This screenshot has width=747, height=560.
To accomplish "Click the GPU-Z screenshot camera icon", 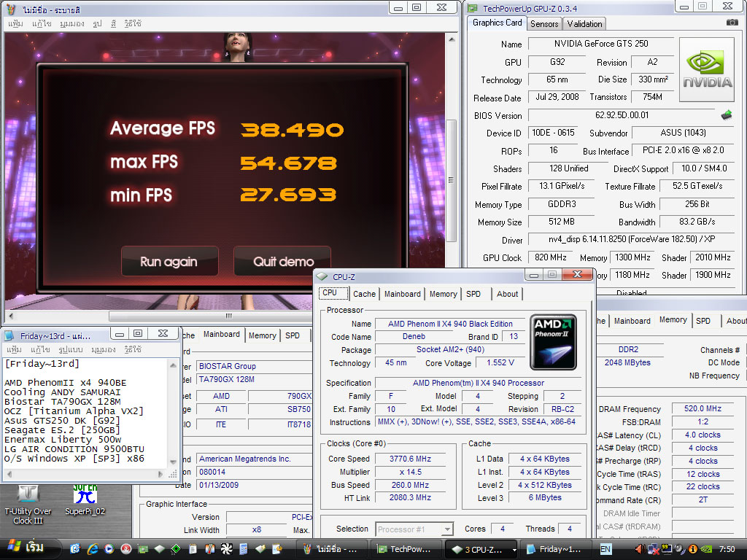I will 732,23.
